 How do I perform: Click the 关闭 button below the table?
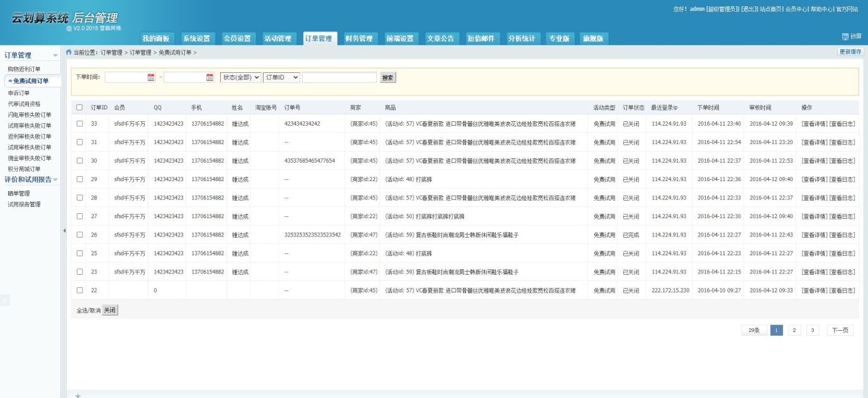coord(110,311)
